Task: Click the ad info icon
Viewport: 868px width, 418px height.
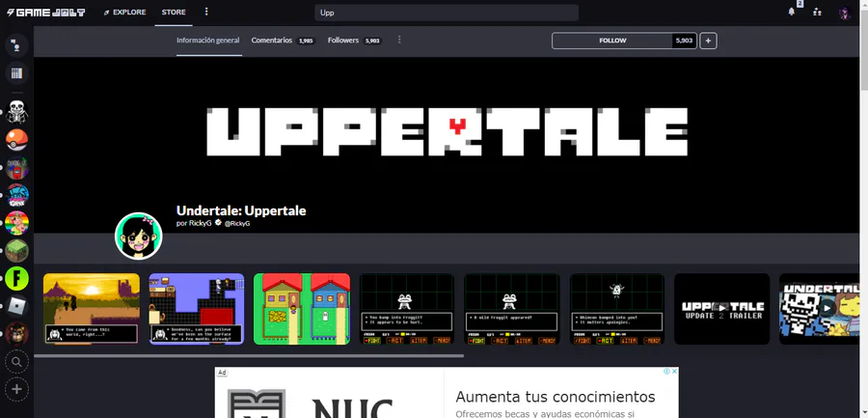Action: 667,372
